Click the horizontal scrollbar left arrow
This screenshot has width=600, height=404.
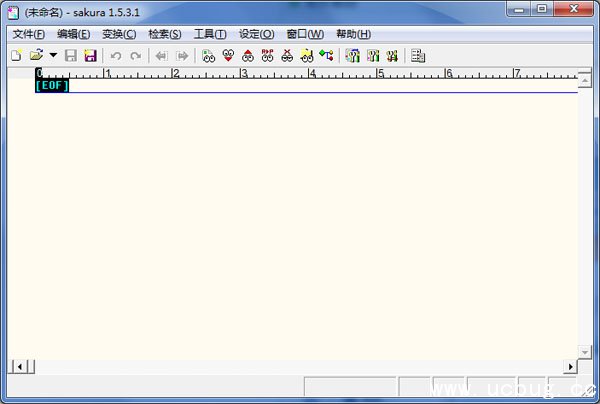[16, 366]
